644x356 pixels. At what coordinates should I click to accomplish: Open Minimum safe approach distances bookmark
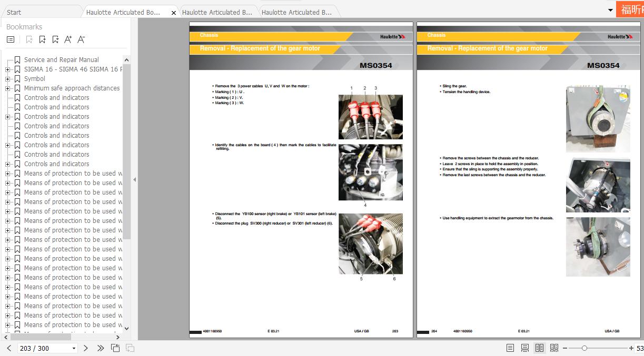click(72, 88)
